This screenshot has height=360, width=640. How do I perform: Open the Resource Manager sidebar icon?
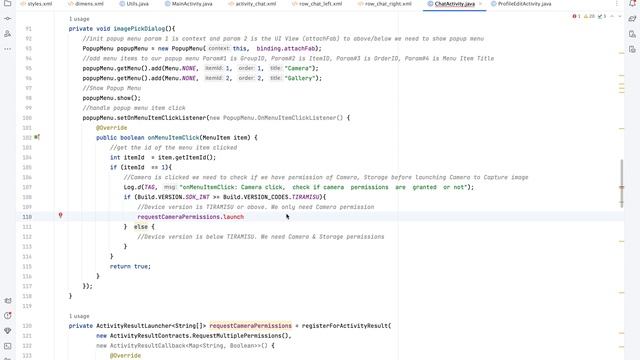point(7,34)
